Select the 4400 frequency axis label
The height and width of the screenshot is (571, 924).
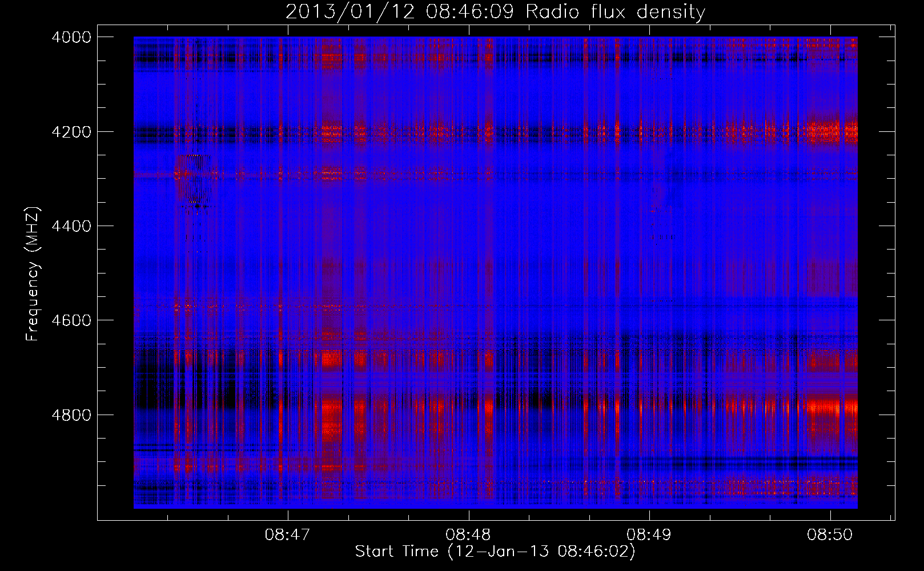(x=71, y=226)
